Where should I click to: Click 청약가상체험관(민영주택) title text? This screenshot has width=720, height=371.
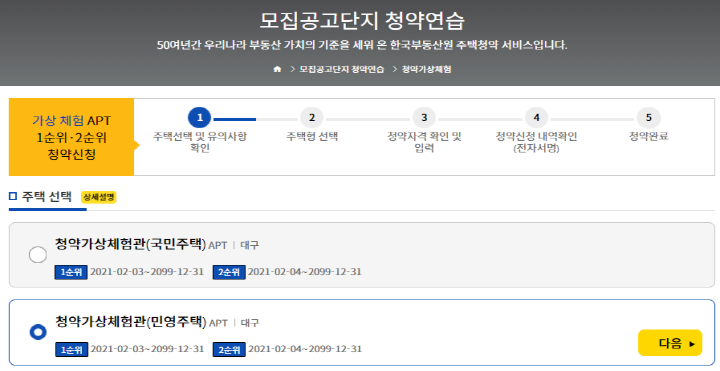[131, 321]
